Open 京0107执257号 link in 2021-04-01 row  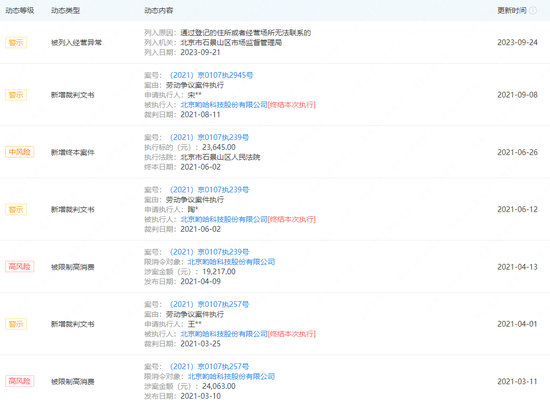pyautogui.click(x=209, y=304)
